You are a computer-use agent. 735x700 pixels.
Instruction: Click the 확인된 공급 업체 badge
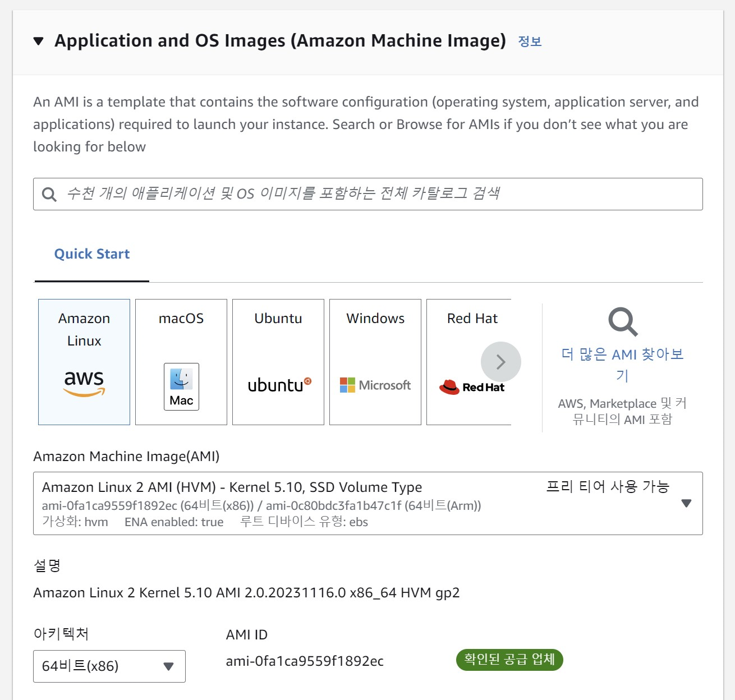(x=509, y=660)
